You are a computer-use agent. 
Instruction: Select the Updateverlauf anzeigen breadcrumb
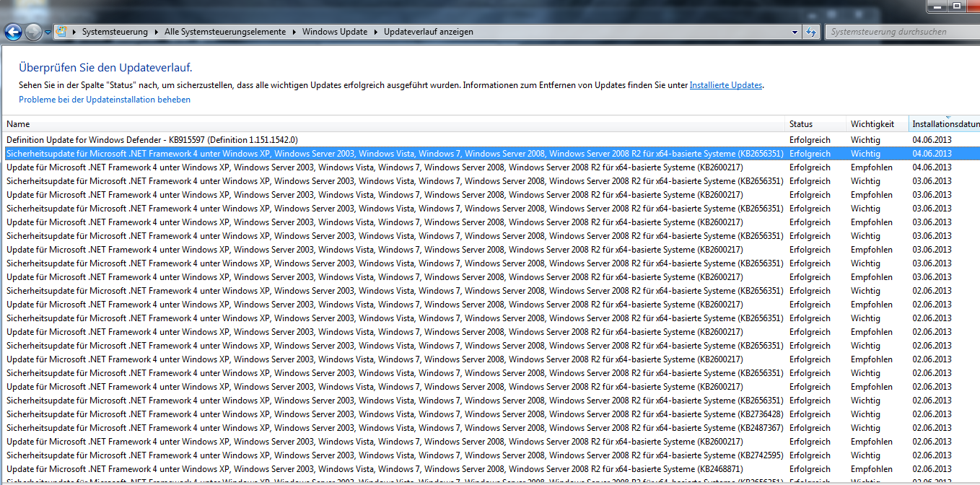pyautogui.click(x=429, y=32)
